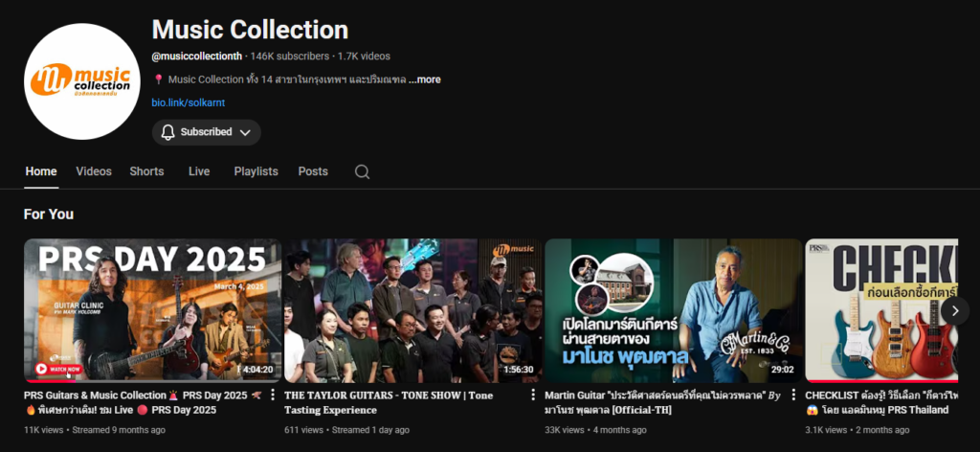Click '611 views • Streamed 1 day ago'
Image resolution: width=980 pixels, height=452 pixels.
pyautogui.click(x=346, y=430)
